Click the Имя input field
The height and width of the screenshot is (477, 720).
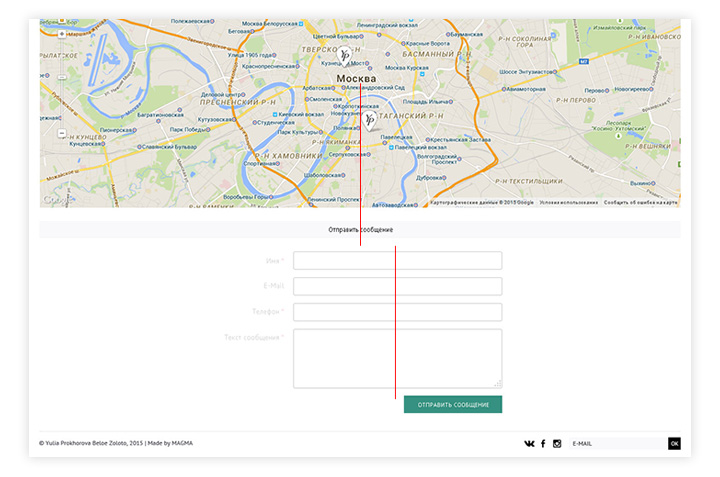tap(398, 260)
